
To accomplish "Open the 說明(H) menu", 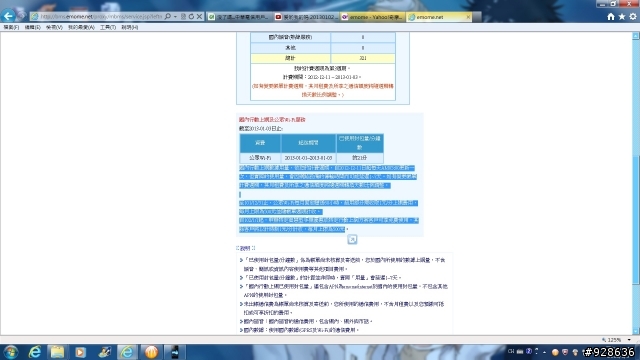I will (129, 27).
